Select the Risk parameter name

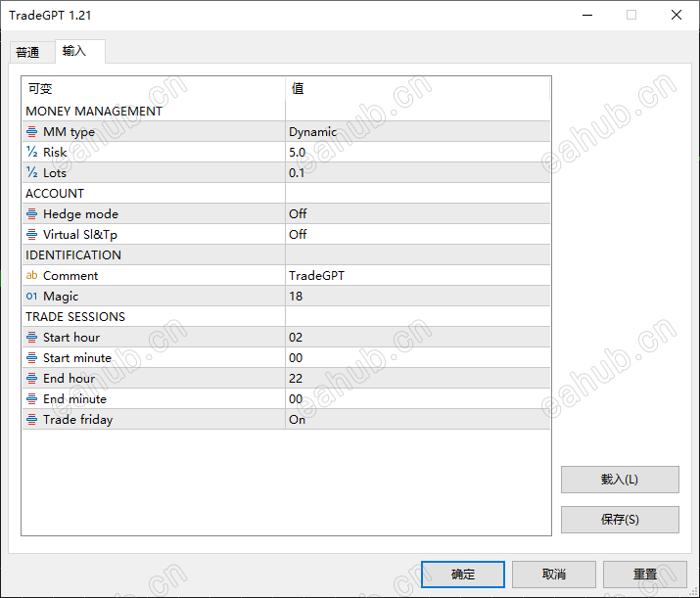(x=55, y=152)
